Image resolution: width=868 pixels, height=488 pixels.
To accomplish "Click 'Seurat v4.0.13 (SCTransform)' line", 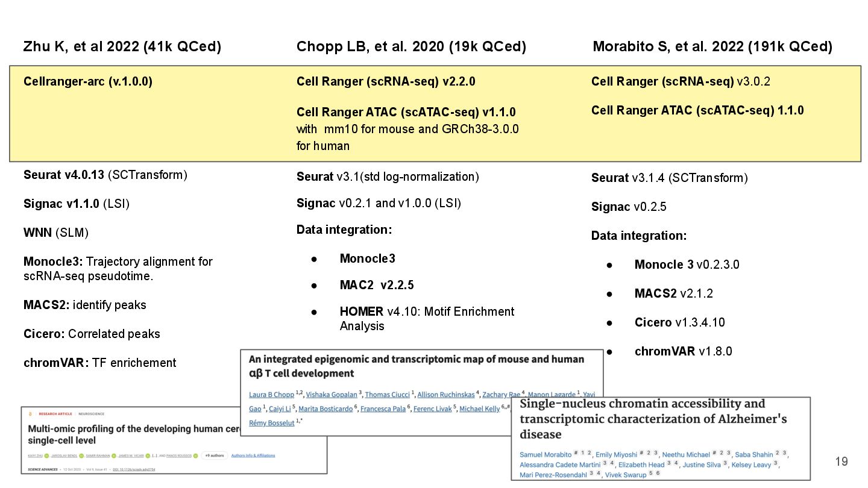I will (x=105, y=175).
